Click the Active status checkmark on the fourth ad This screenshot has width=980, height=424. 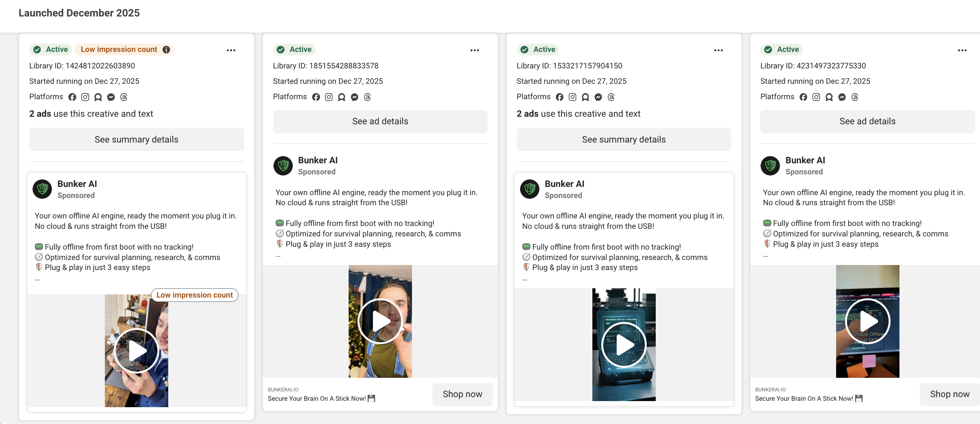click(768, 49)
